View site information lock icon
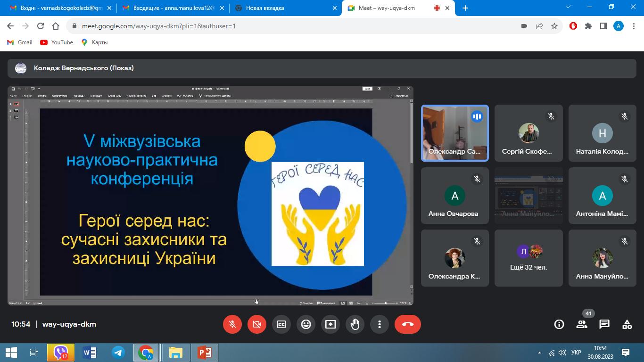Image resolution: width=644 pixels, height=362 pixels. [74, 26]
